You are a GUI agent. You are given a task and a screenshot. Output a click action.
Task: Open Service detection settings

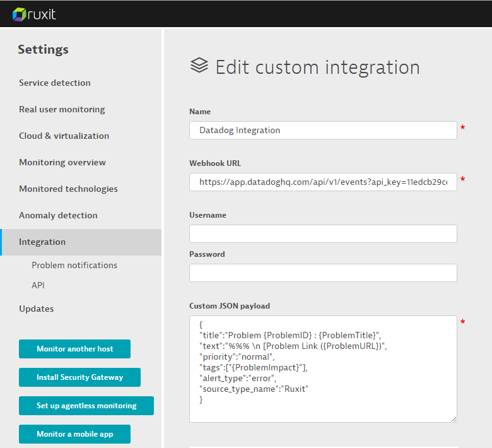tap(54, 83)
